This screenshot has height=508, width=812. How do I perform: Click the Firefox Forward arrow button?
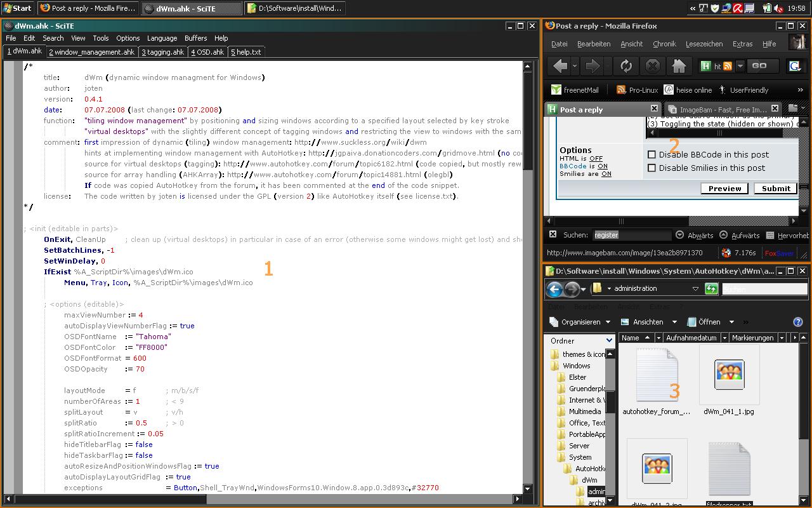coord(592,66)
